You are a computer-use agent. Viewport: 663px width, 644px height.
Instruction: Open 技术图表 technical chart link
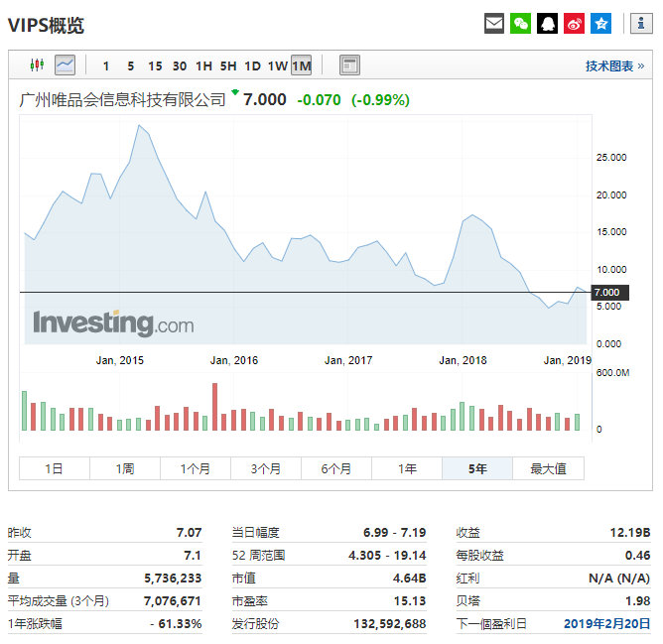614,65
